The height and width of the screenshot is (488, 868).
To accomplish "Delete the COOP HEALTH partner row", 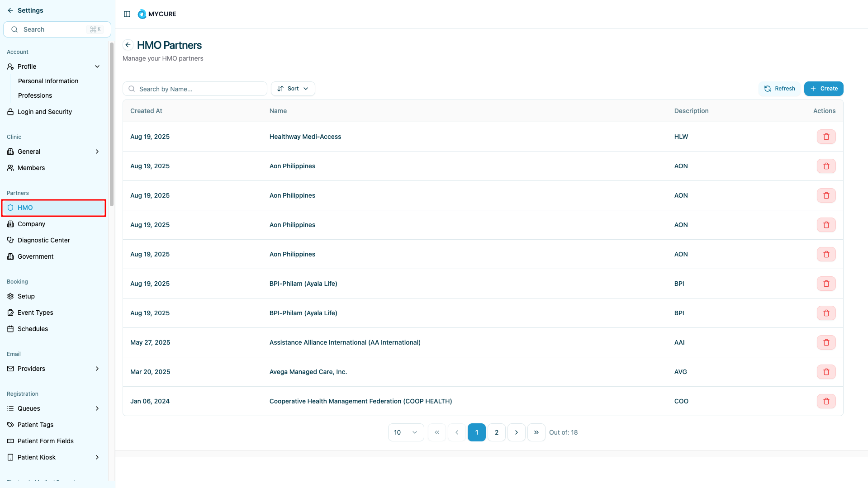I will click(x=826, y=401).
